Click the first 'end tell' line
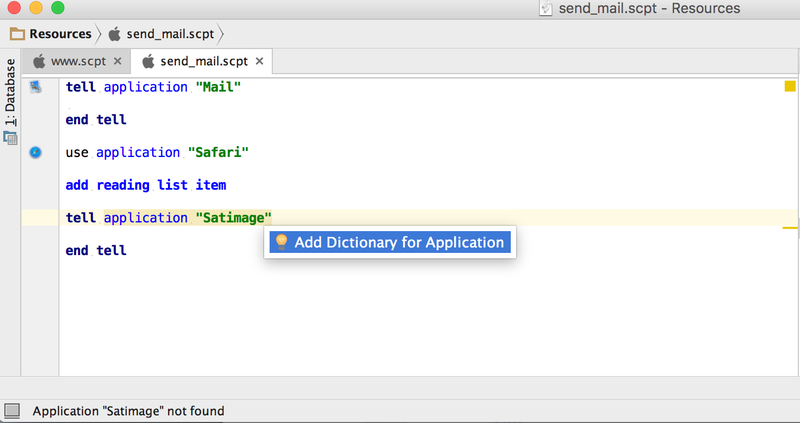This screenshot has height=423, width=800. pos(96,120)
